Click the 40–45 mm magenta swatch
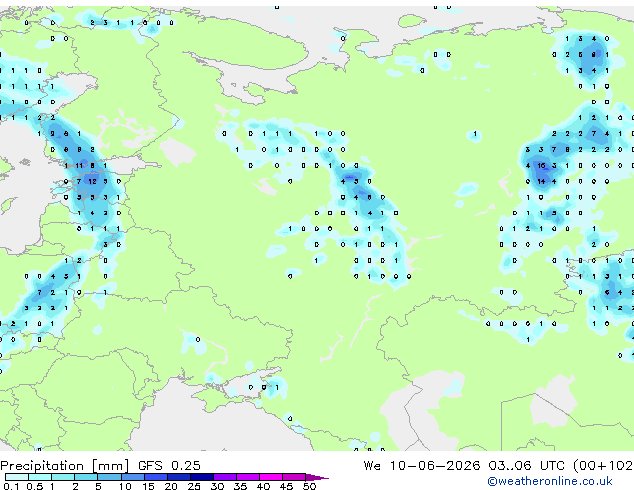This screenshot has height=490, width=634. (271, 477)
